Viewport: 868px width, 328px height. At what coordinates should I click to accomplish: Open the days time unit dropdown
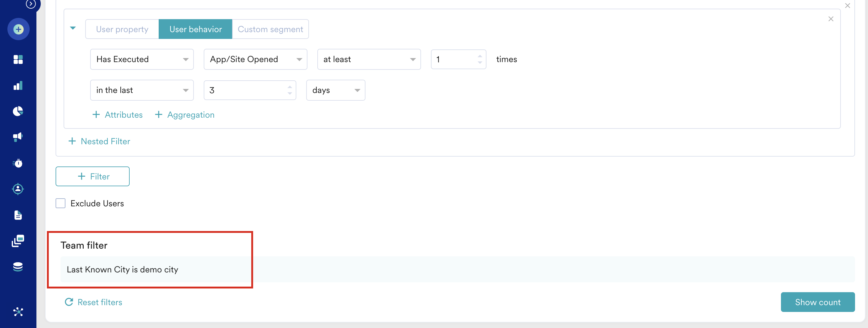335,90
